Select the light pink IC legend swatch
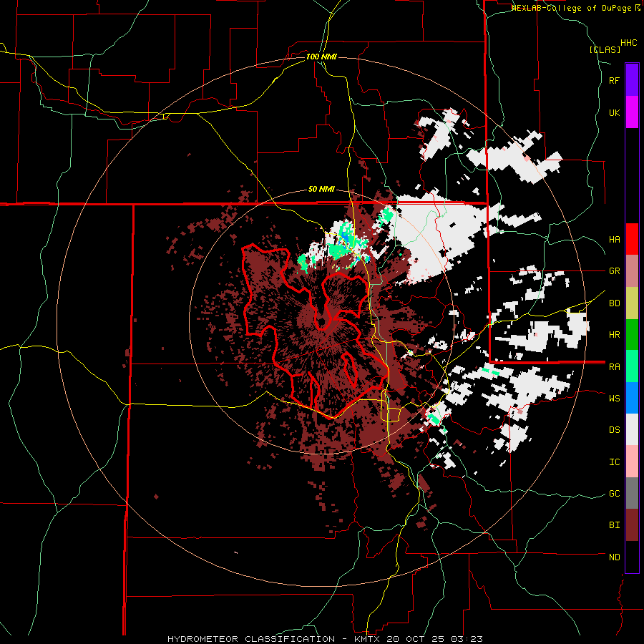Screen dimensions: 644x644 pos(632,462)
